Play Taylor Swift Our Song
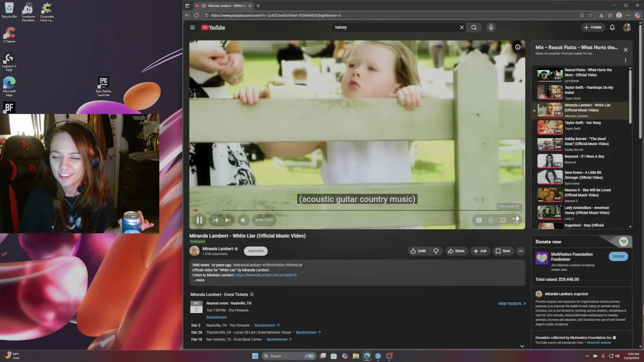Image resolution: width=644 pixels, height=362 pixels. pos(581,128)
